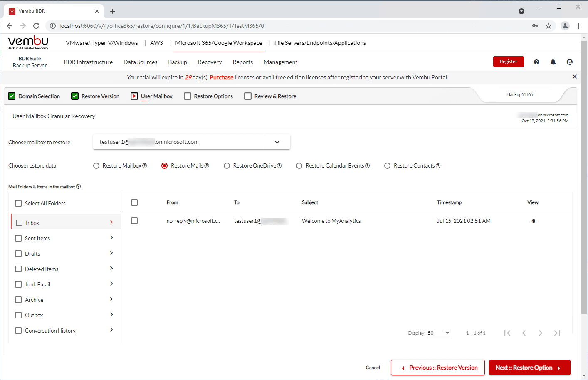Click the help question mark icon in header

click(536, 62)
